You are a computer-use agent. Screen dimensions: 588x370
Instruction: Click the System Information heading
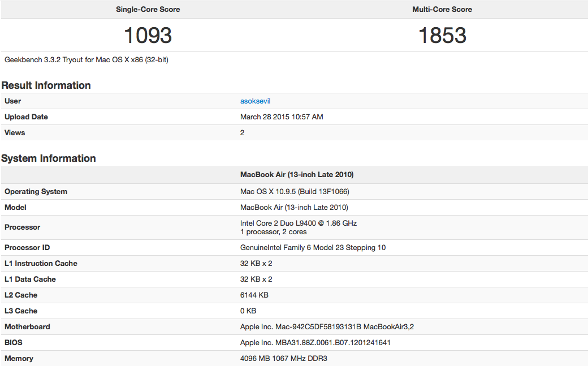(x=49, y=158)
